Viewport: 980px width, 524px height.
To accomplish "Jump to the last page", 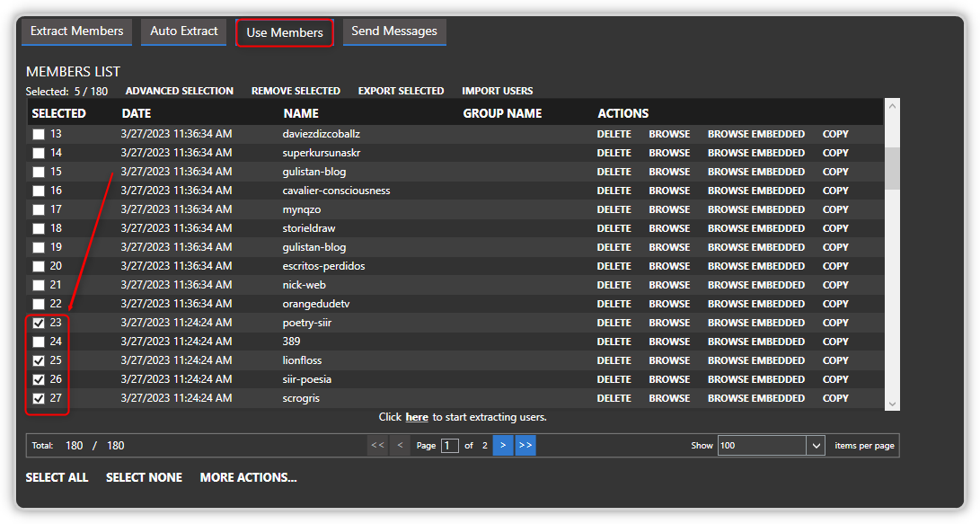I will coord(525,445).
